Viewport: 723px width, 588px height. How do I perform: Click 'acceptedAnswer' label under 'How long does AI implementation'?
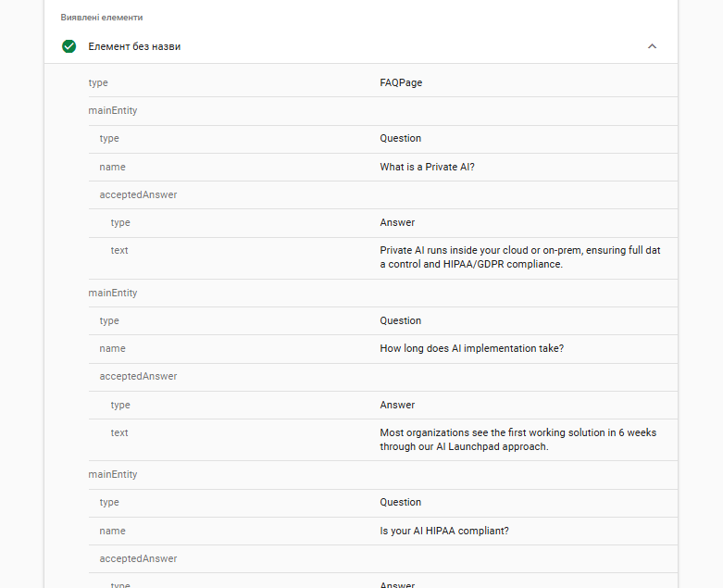click(x=138, y=376)
